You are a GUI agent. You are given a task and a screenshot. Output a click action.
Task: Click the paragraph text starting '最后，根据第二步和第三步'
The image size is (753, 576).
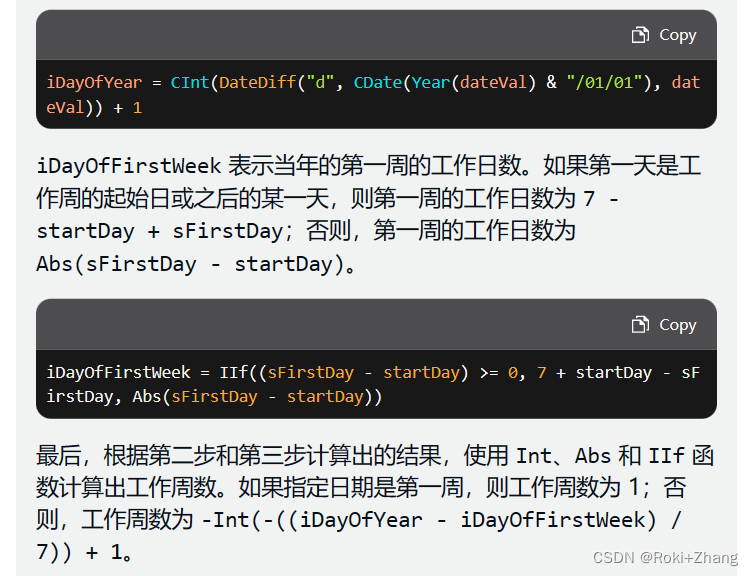[375, 504]
